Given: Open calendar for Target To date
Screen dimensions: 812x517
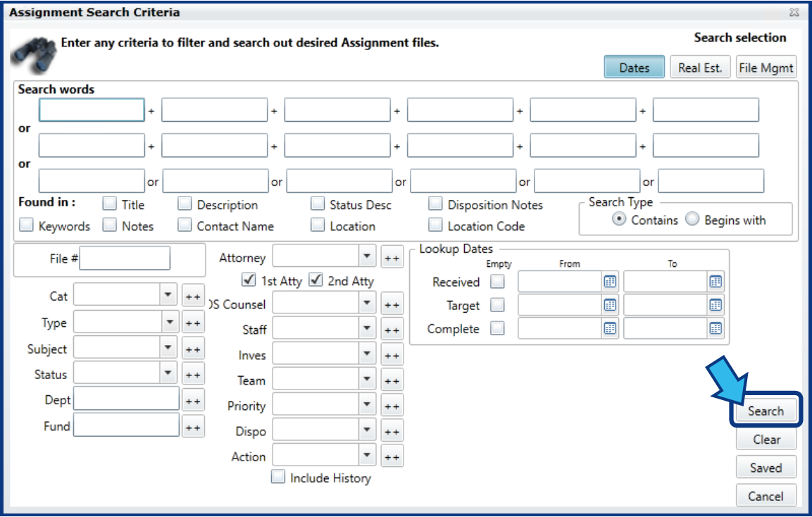Looking at the screenshot, I should [x=716, y=305].
